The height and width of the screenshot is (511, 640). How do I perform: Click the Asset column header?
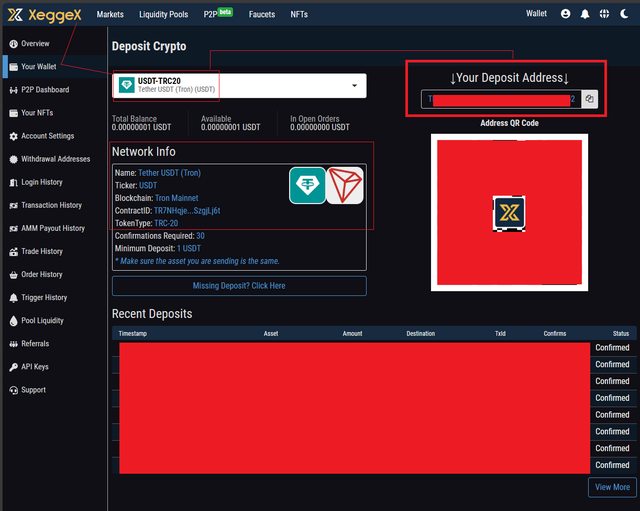(x=271, y=333)
